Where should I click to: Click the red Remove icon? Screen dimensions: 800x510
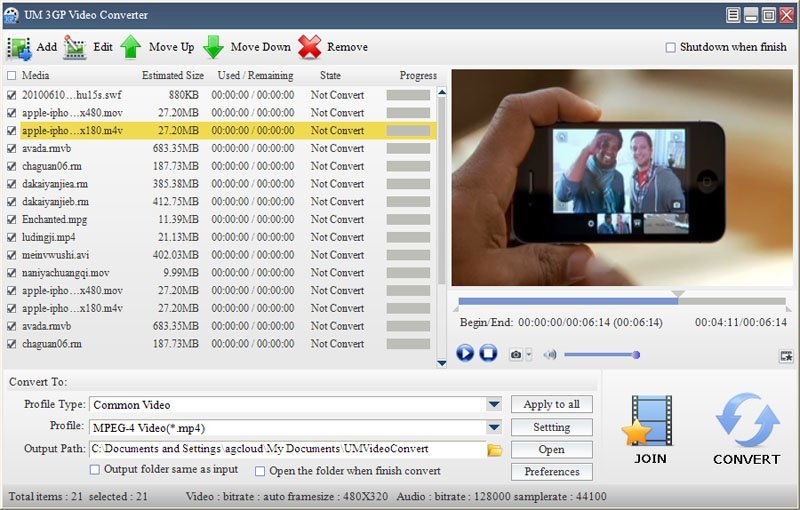310,47
